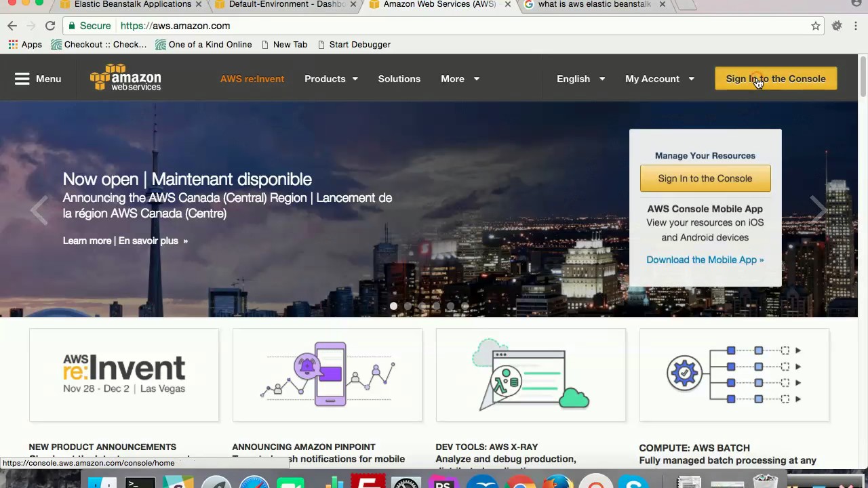Open the Download the Mobile App link
This screenshot has width=868, height=488.
click(705, 260)
